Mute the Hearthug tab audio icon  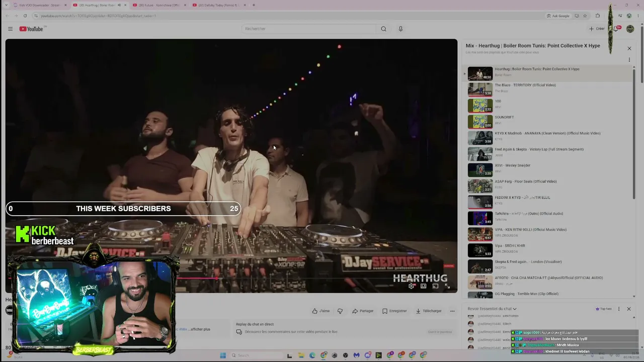[x=119, y=5]
